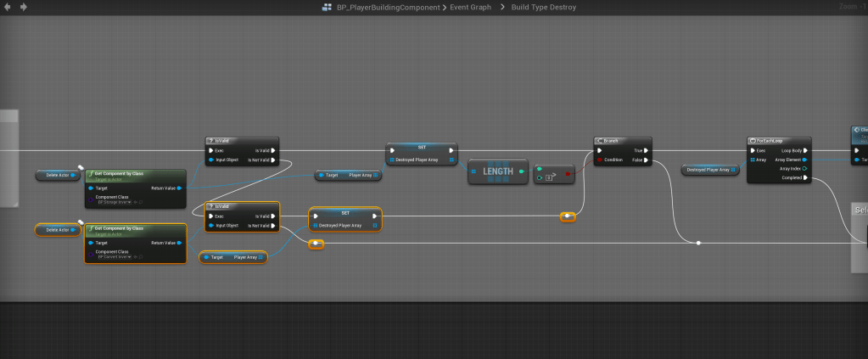Viewport: 868px width, 359px height.
Task: Select the highlighted lower SET node header
Action: pos(345,213)
